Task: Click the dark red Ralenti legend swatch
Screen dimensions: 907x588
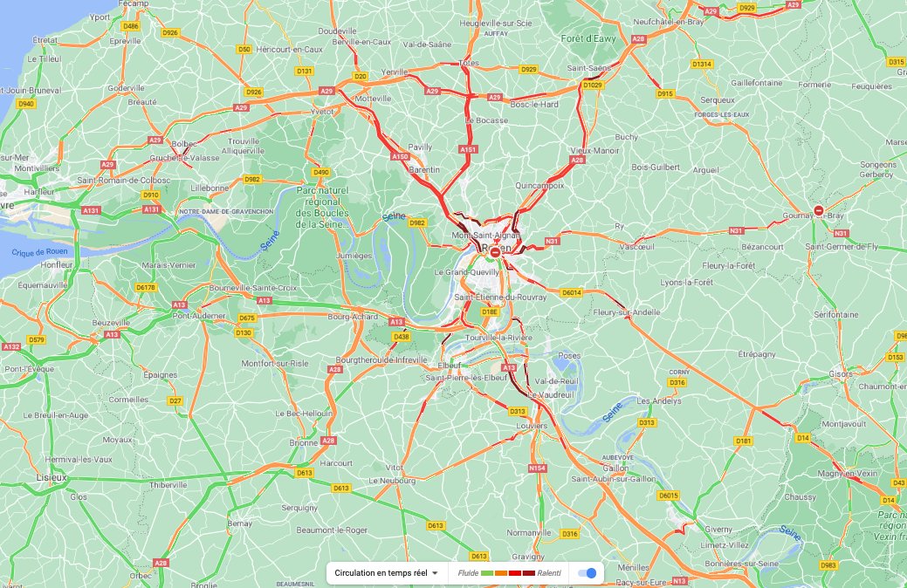Action: point(529,573)
